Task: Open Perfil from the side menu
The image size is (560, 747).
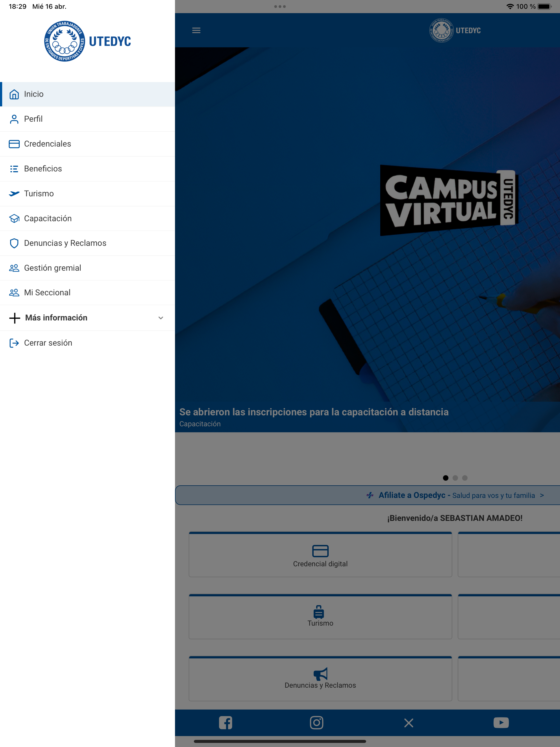Action: [87, 119]
